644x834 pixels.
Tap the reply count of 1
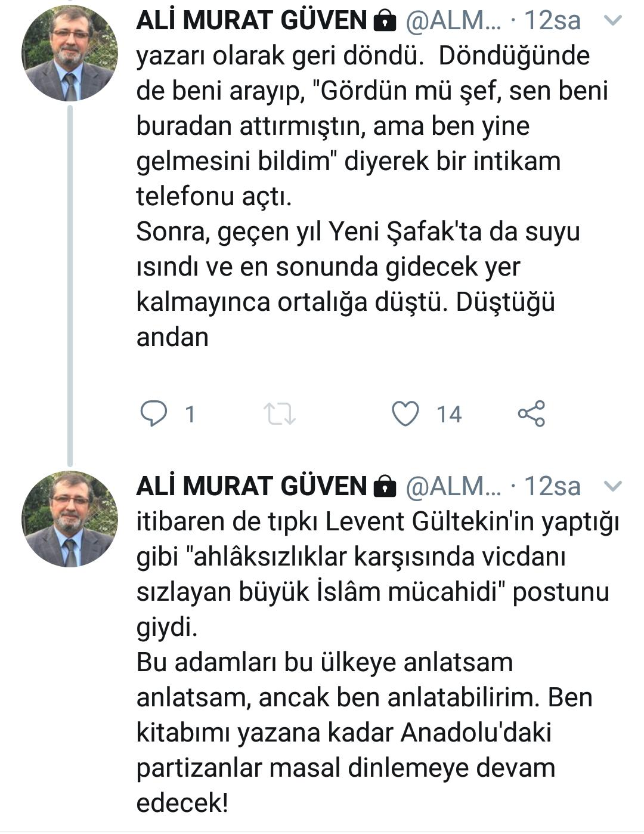tap(190, 414)
